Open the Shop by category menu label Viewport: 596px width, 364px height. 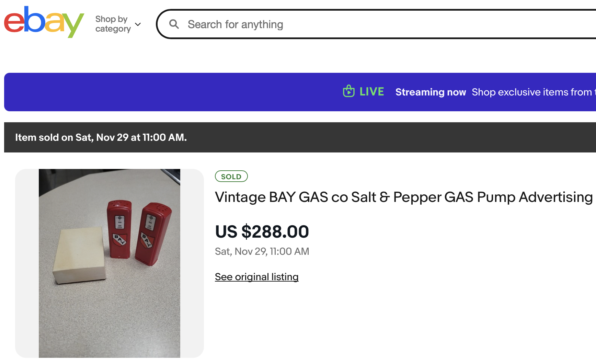(113, 24)
